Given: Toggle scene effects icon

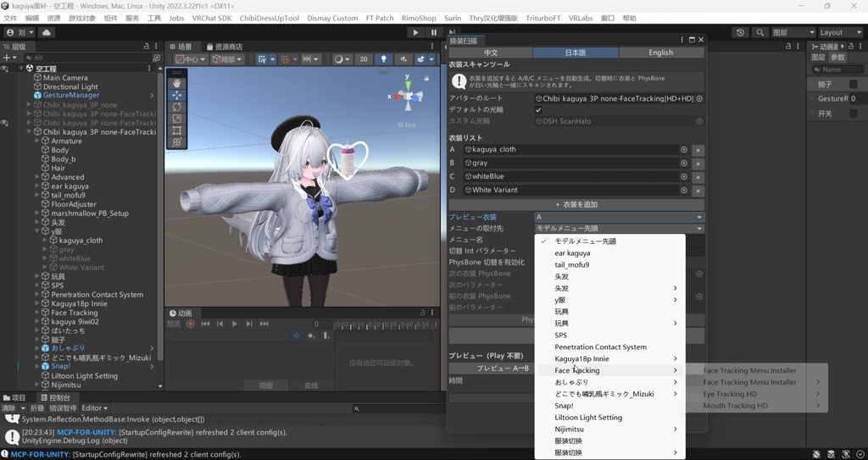Looking at the screenshot, I should pyautogui.click(x=420, y=59).
